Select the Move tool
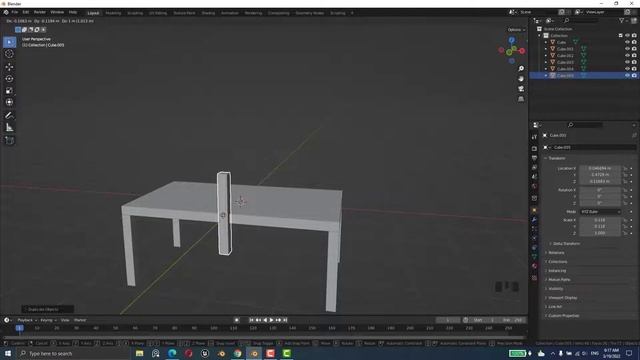Image resolution: width=640 pixels, height=360 pixels. tap(9, 67)
